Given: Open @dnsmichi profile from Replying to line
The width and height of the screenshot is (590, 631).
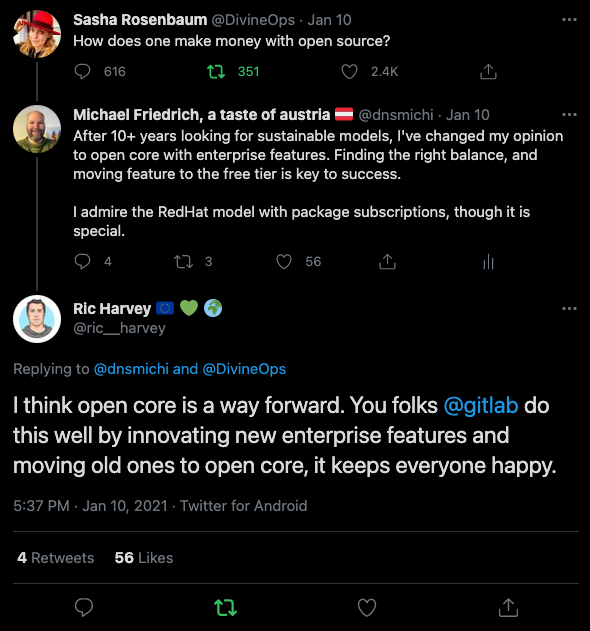Looking at the screenshot, I should [x=131, y=369].
